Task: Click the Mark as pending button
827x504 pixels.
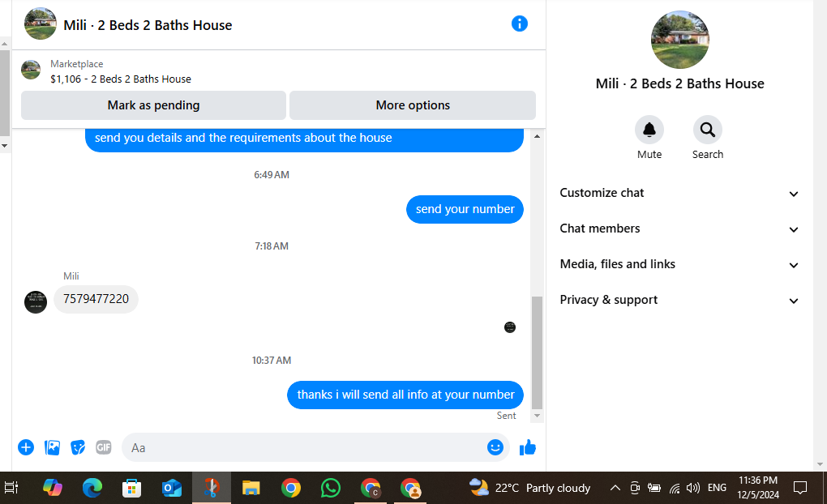Action: (x=153, y=105)
